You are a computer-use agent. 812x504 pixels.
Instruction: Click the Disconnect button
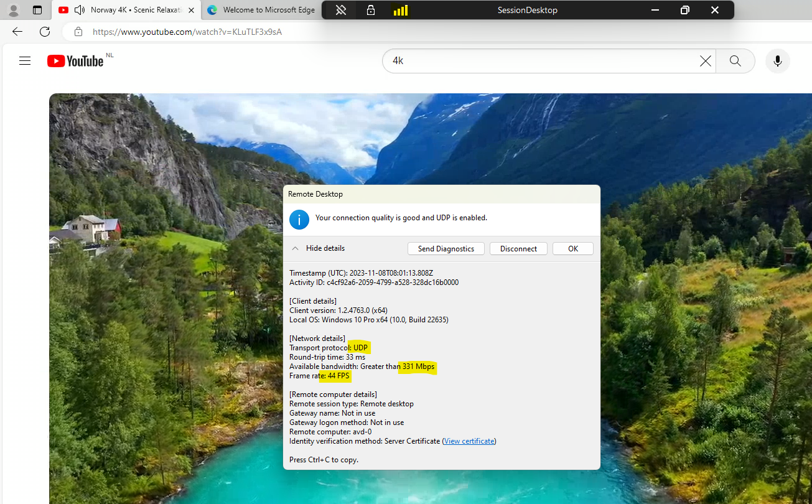[x=518, y=248]
